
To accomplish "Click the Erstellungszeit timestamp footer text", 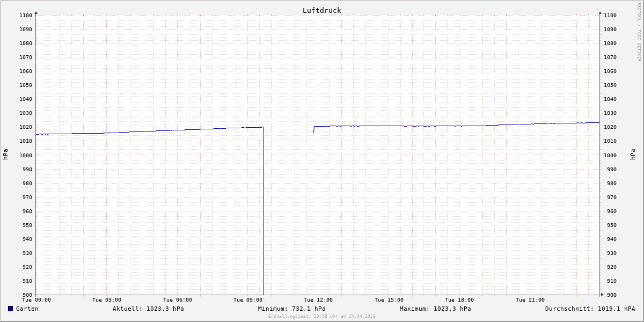I will (321, 316).
